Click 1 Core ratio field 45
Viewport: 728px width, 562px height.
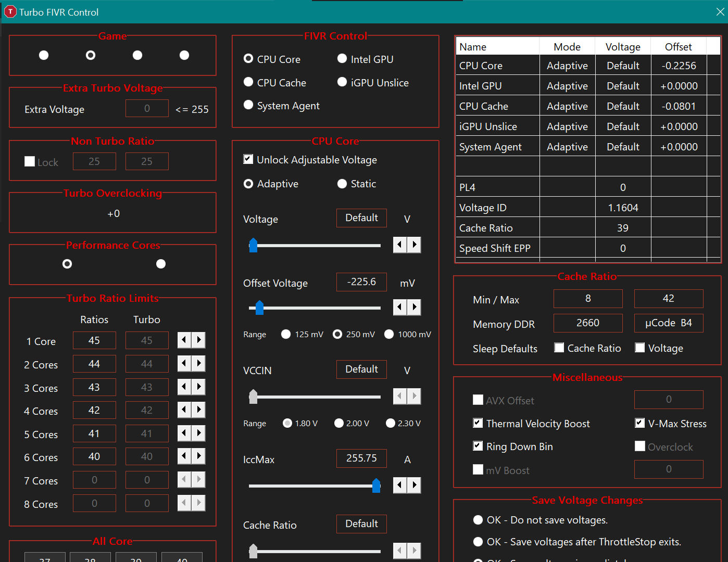coord(94,340)
